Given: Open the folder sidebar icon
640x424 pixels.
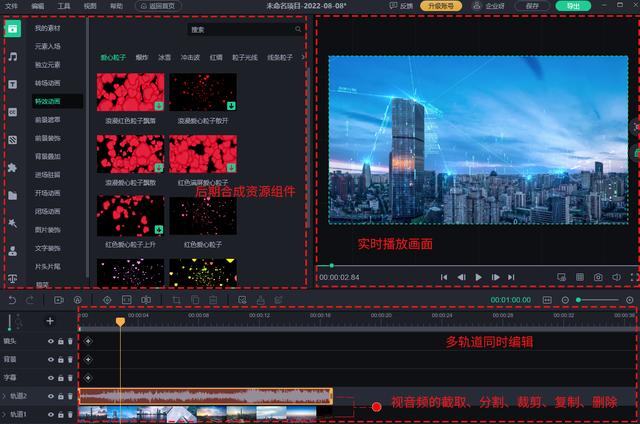Looking at the screenshot, I should click(13, 195).
